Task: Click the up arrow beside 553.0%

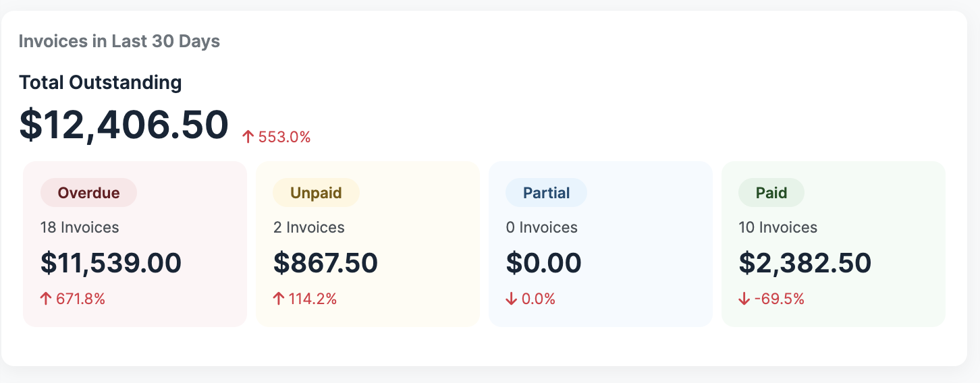Action: point(248,138)
